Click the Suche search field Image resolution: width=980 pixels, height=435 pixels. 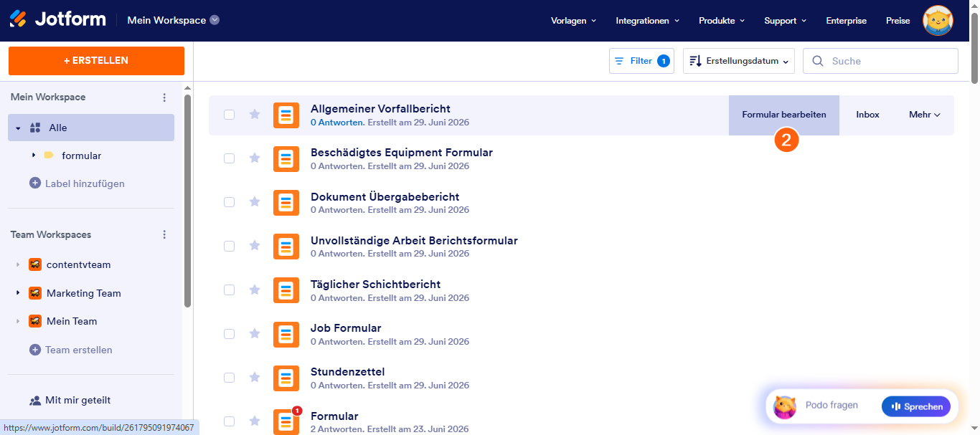pos(880,61)
